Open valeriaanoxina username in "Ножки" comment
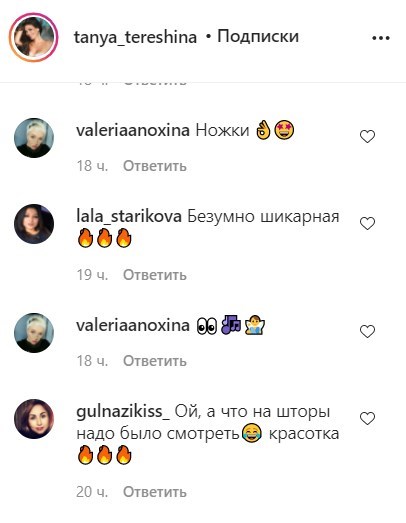The image size is (406, 523). 133,130
